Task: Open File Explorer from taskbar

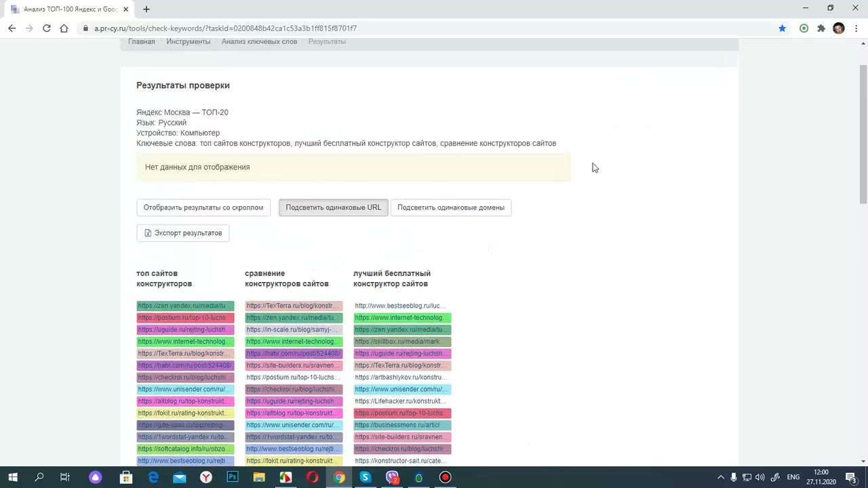Action: (259, 477)
